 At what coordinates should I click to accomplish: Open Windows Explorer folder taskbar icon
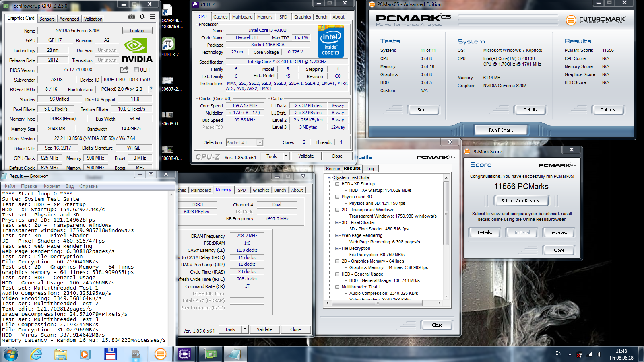pos(61,354)
